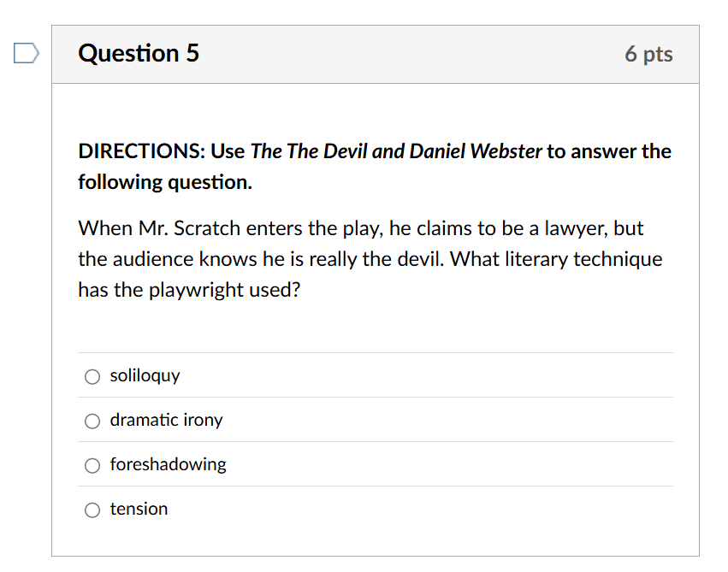728x572 pixels.
Task: Choose dramatic irony as the answer
Action: (92, 421)
